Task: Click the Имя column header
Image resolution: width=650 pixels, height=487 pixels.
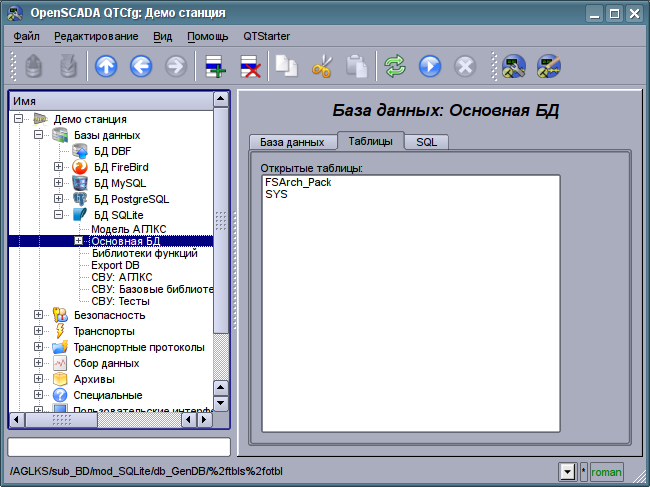Action: tap(111, 101)
